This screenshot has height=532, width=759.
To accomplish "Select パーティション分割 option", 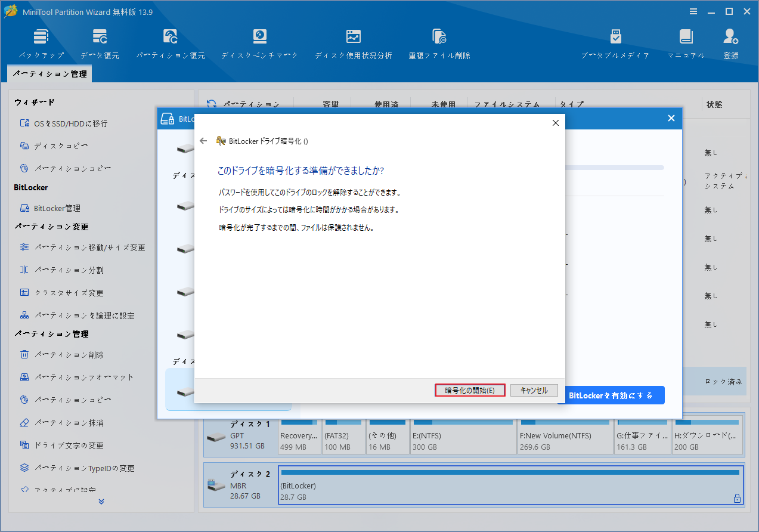I will (62, 270).
